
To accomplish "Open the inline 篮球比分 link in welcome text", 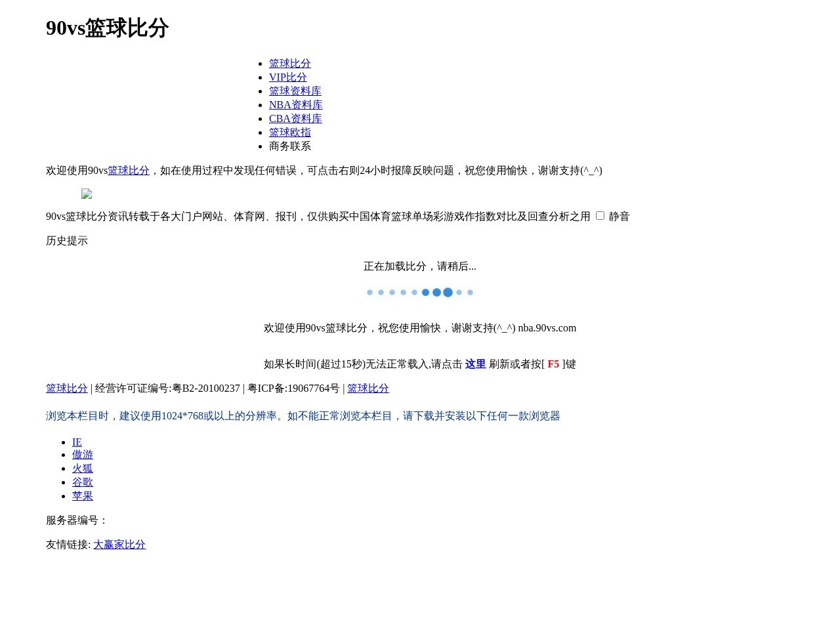I will click(x=128, y=170).
